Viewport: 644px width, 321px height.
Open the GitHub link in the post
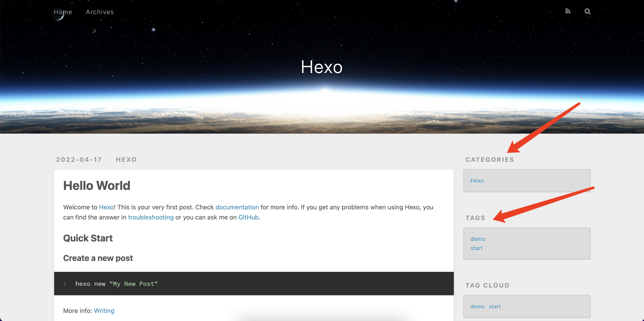(248, 217)
